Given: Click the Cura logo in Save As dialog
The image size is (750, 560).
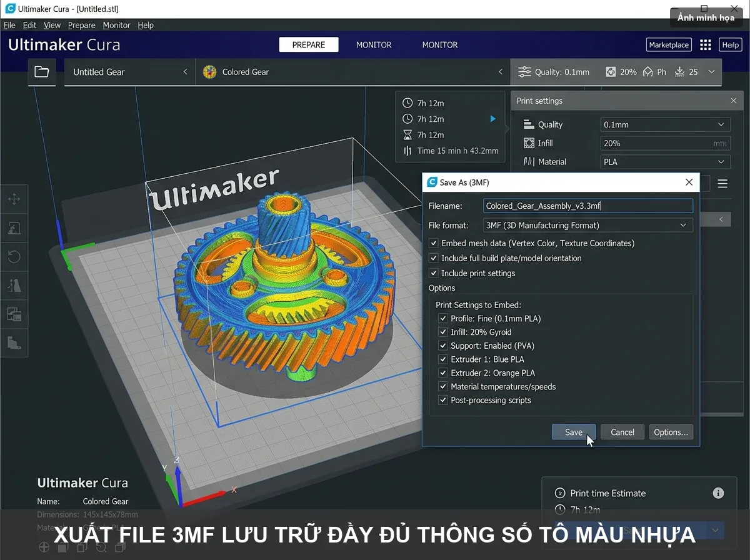Looking at the screenshot, I should (431, 182).
